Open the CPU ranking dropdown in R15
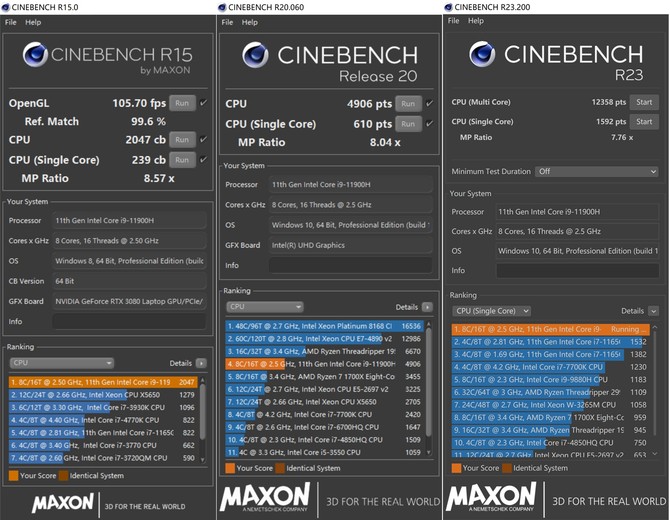This screenshot has width=670, height=520. click(62, 363)
